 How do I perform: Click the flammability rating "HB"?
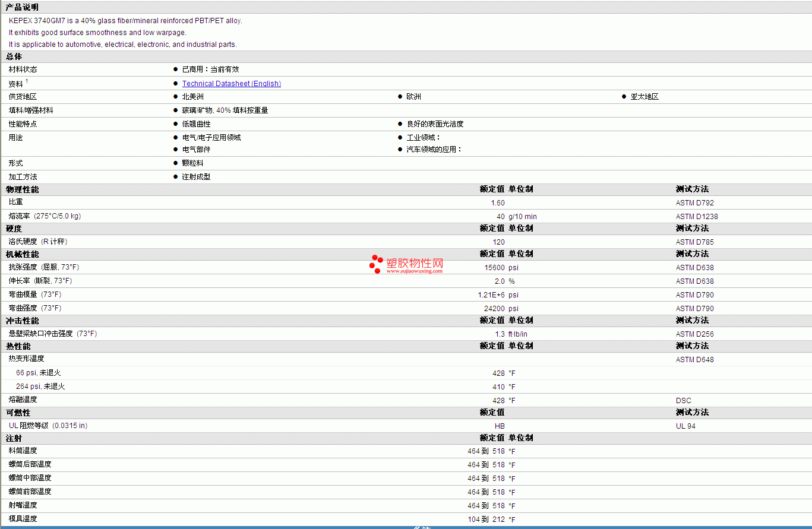point(500,426)
